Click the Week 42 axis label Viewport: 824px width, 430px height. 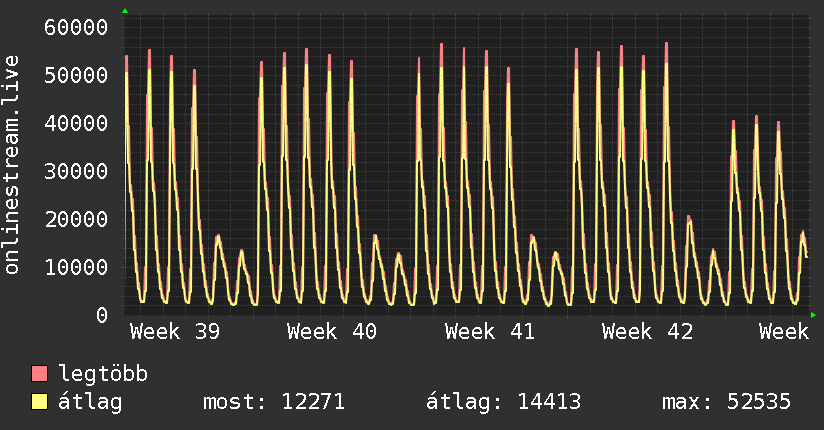point(647,332)
